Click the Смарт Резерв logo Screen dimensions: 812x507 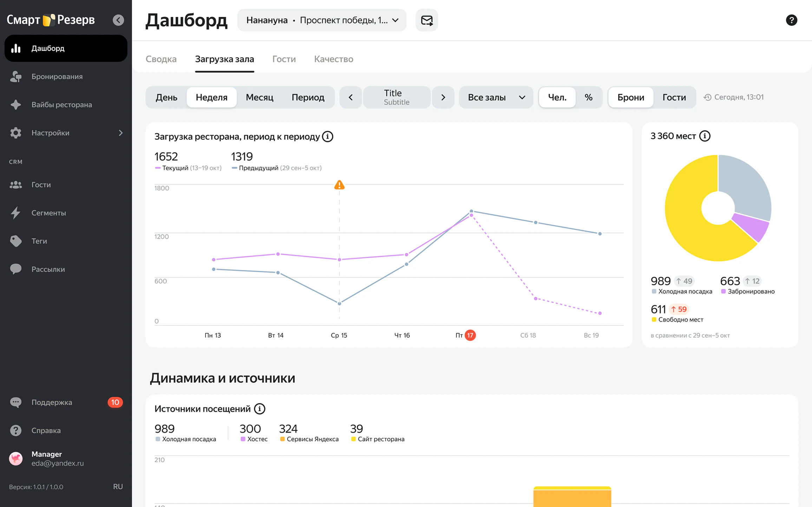(x=51, y=20)
